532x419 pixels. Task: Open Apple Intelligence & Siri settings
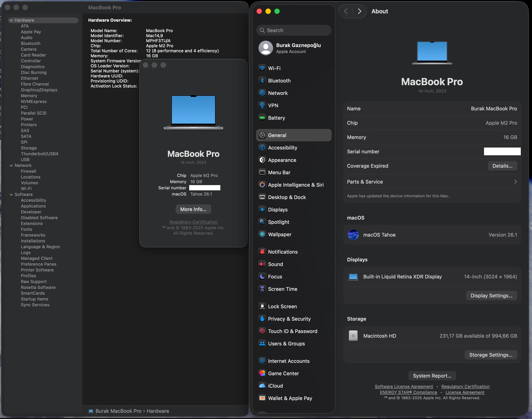296,185
